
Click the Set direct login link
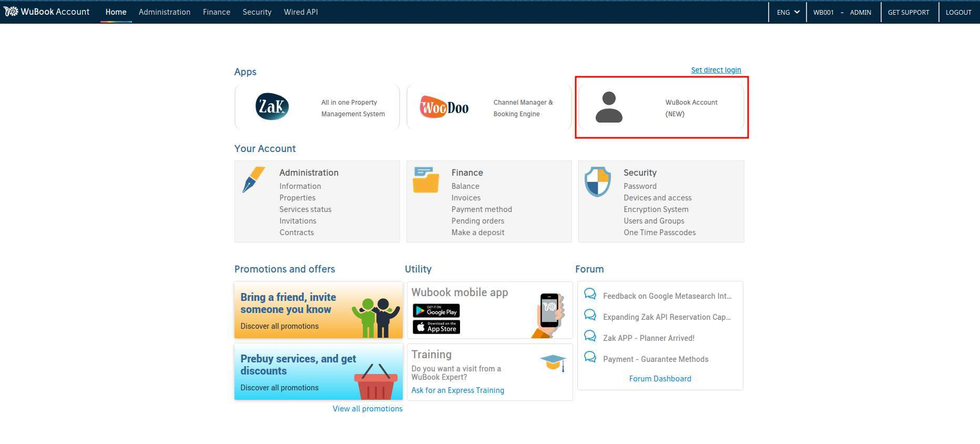tap(716, 70)
